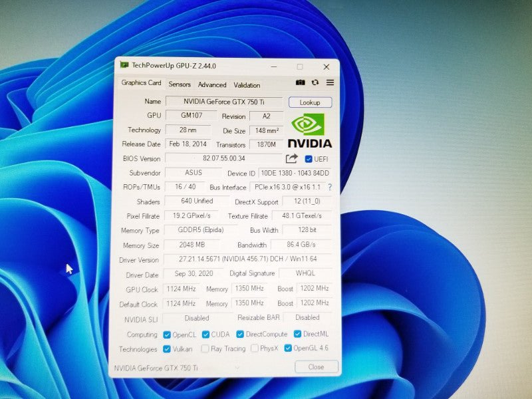Click the Name field NVIDIA GeForce GTX 750 Ti
The width and height of the screenshot is (532, 399).
(224, 102)
